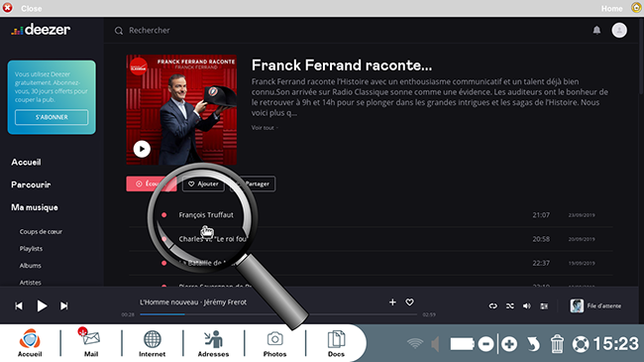644x362 pixels.
Task: Click the Partager button
Action: 258,183
